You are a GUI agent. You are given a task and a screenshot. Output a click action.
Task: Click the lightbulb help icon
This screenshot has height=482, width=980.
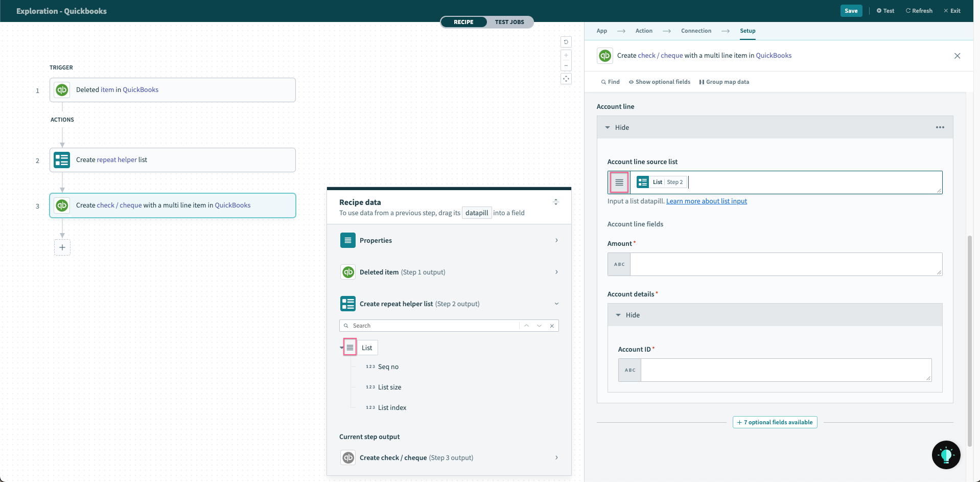pyautogui.click(x=946, y=454)
